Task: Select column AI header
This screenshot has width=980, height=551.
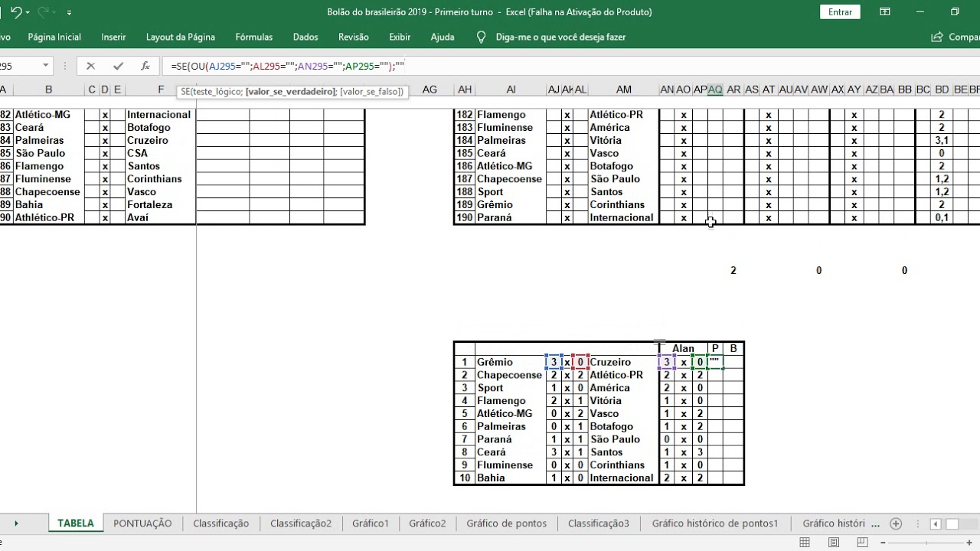Action: (x=511, y=90)
